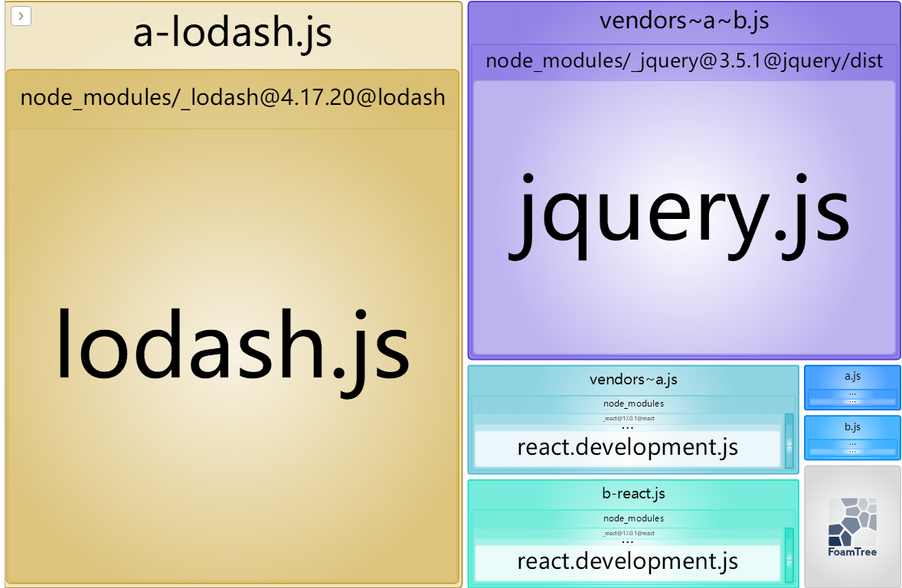Screen dimensions: 902x588
Task: Click node_modules label inside vendors~a.js
Action: pos(633,404)
